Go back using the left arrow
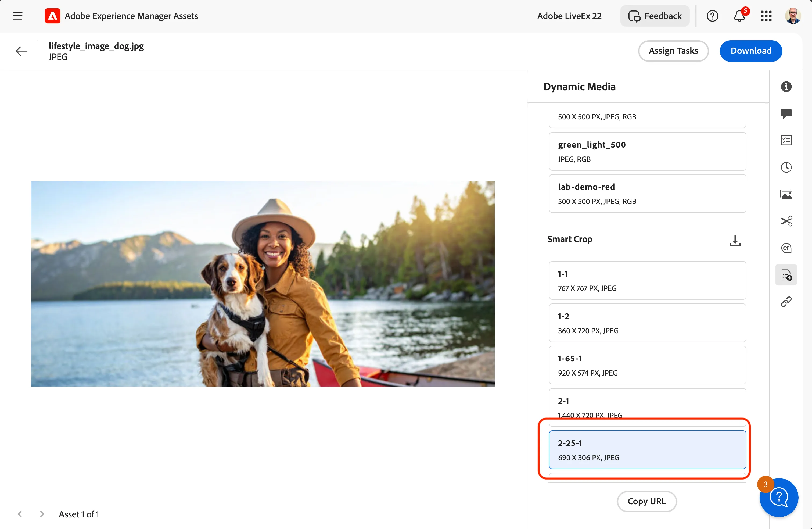Image resolution: width=812 pixels, height=529 pixels. point(21,51)
